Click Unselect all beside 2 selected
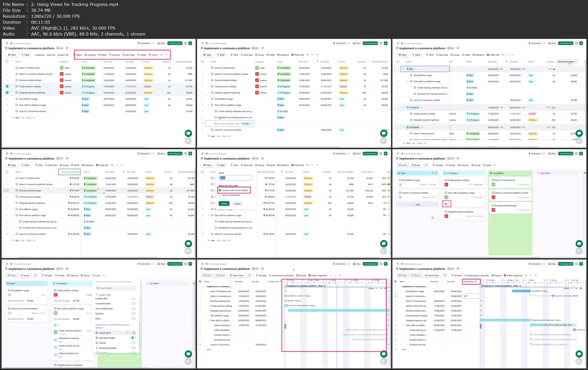This screenshot has height=370, width=588. click(x=63, y=55)
